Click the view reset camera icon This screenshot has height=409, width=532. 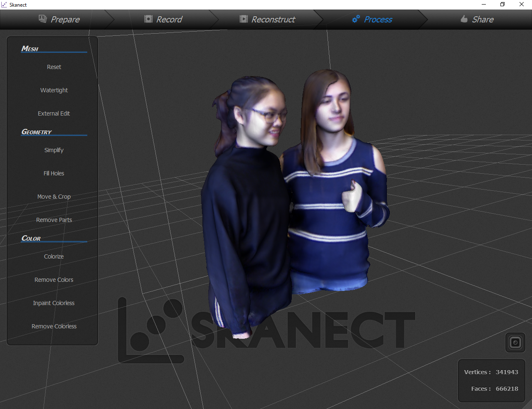[515, 342]
